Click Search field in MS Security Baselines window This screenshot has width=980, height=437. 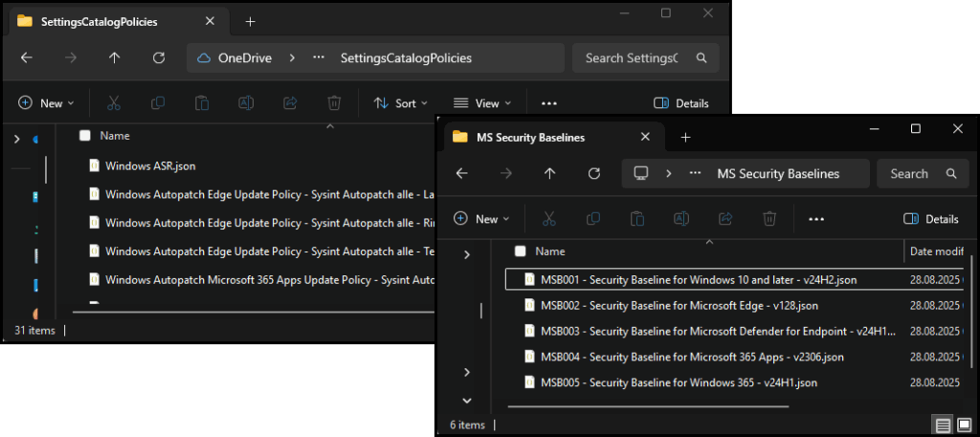(x=924, y=173)
